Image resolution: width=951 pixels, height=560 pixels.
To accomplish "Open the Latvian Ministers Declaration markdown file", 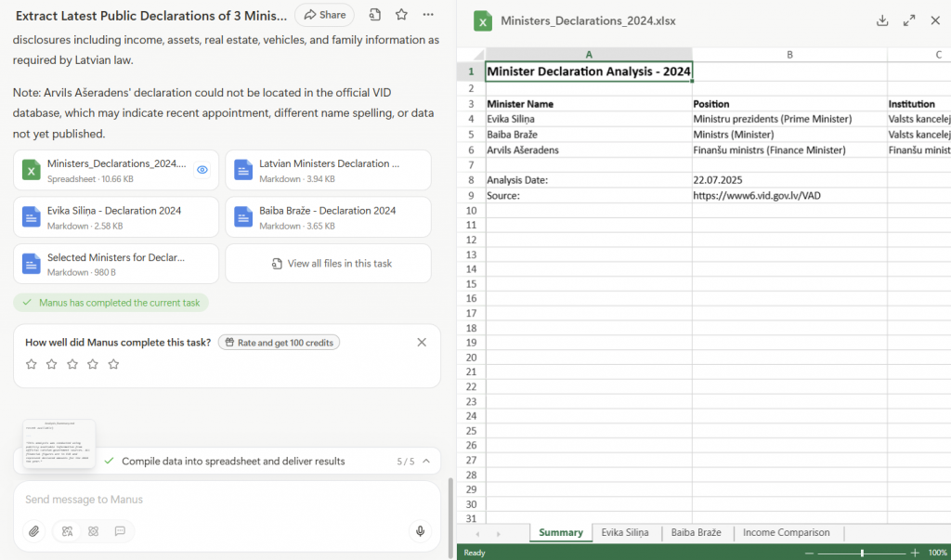I will 328,171.
